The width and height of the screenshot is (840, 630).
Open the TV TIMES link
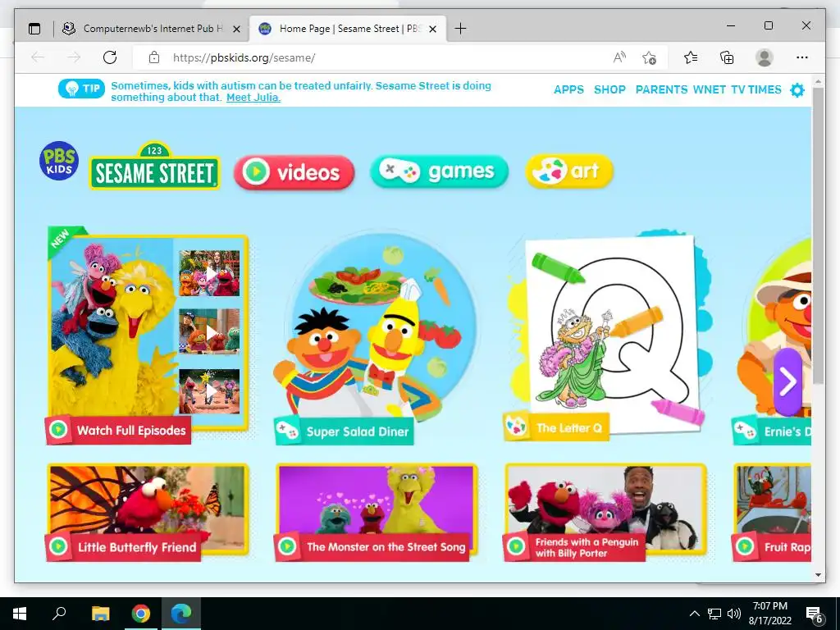coord(756,89)
